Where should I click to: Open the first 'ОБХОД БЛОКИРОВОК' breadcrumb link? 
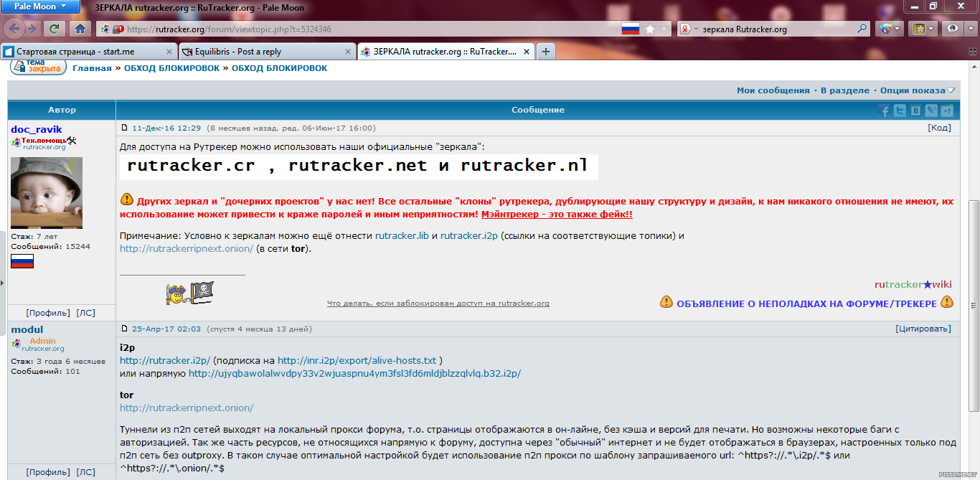tap(172, 68)
